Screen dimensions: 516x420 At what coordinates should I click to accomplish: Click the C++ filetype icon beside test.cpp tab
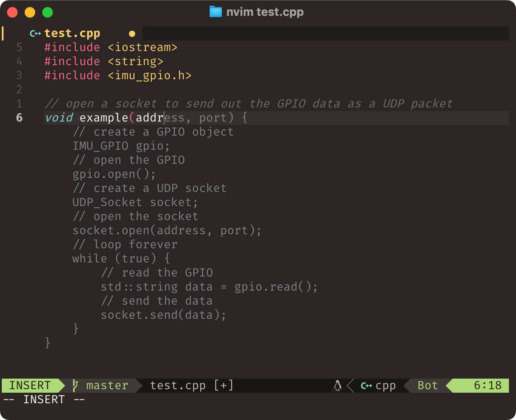point(35,33)
